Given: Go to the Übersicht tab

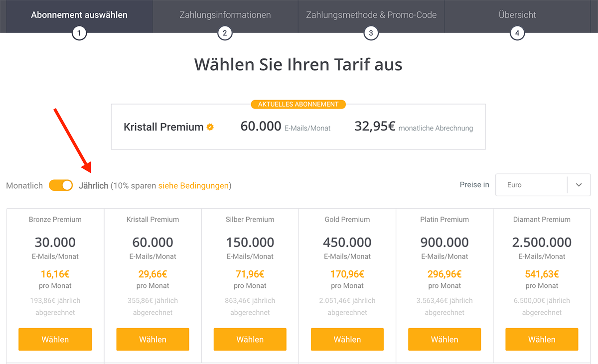Looking at the screenshot, I should pos(517,15).
